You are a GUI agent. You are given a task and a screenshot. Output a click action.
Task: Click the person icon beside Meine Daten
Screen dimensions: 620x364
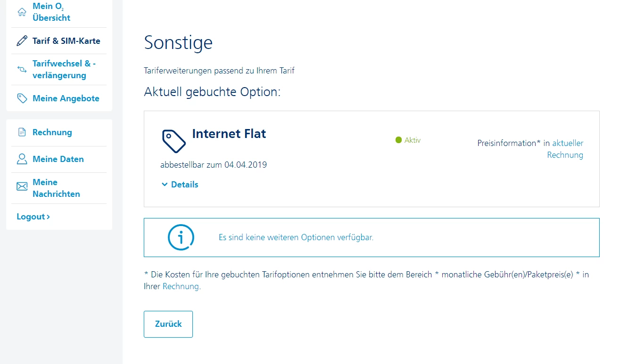22,159
